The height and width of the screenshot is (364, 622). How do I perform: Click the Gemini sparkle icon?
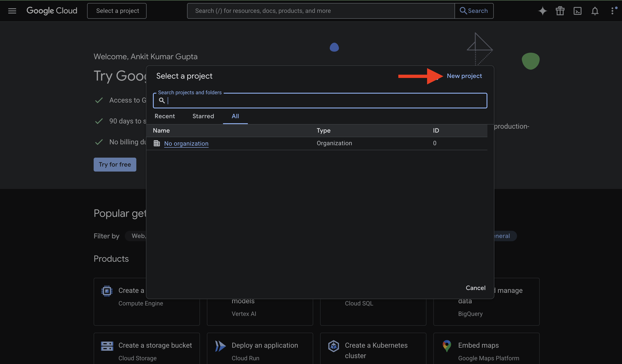pos(542,11)
